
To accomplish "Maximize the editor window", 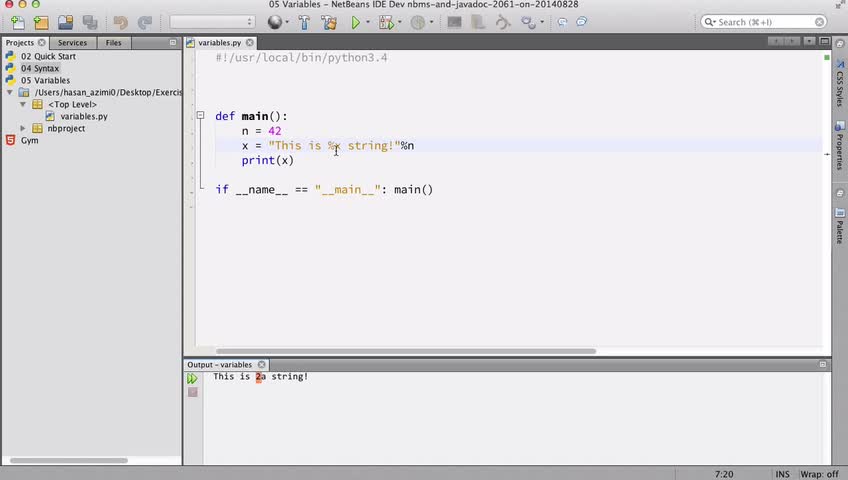I will 824,42.
